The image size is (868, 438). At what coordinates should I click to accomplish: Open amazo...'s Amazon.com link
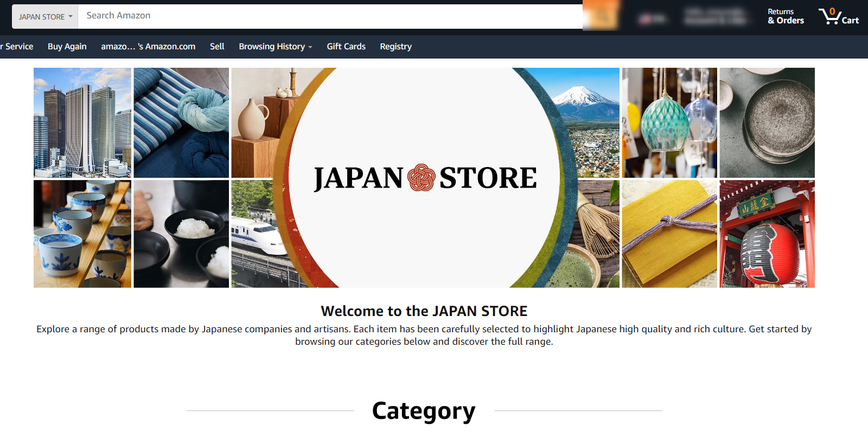pyautogui.click(x=148, y=47)
